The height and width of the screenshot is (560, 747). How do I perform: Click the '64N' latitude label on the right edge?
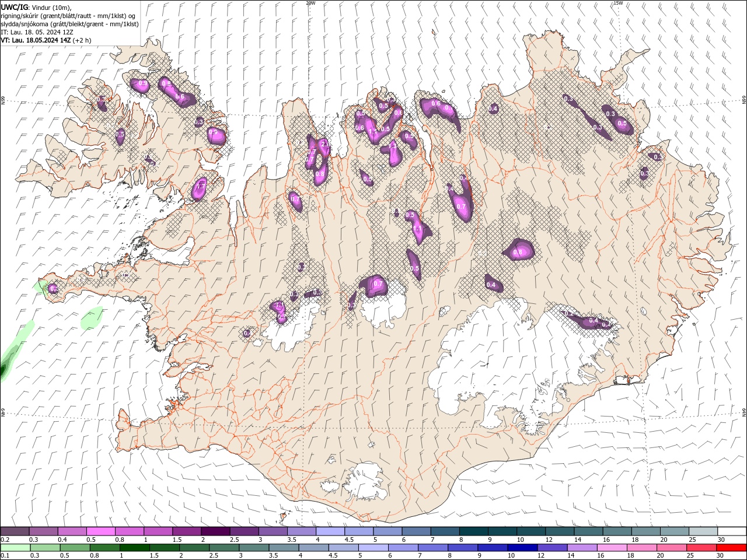tap(744, 412)
